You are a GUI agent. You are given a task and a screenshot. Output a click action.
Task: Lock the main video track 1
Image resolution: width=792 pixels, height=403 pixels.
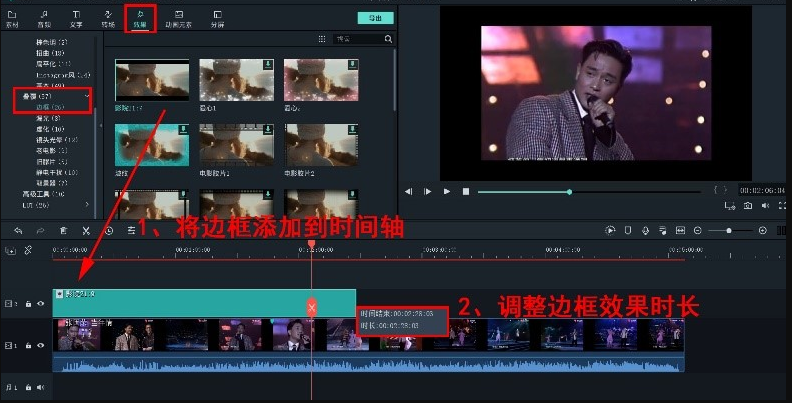pyautogui.click(x=28, y=345)
